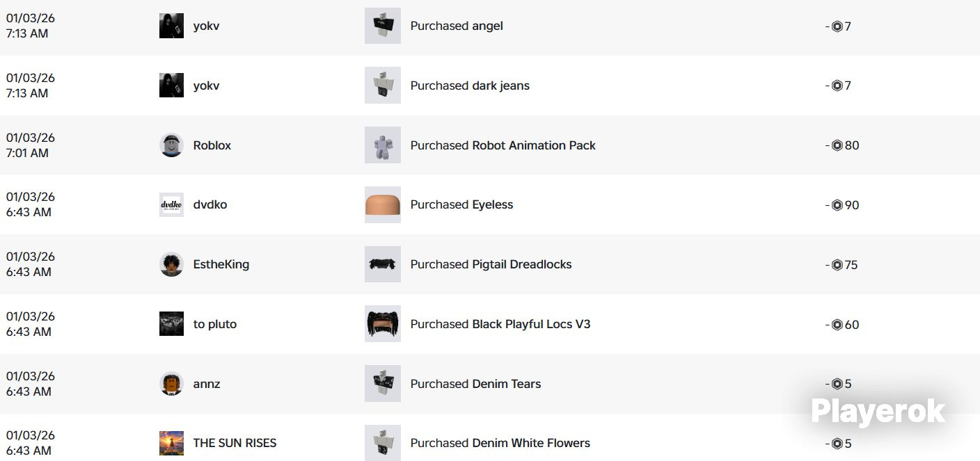Click the Roblox avatar icon
Screen dimensions: 980x461
(171, 145)
